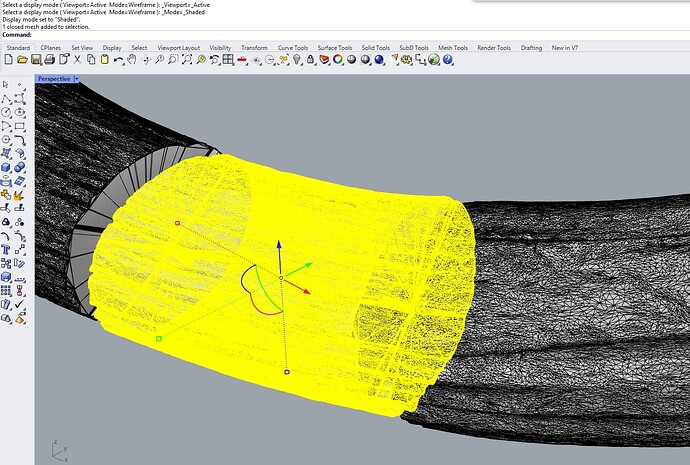Click the four viewports layout icon
The height and width of the screenshot is (465, 690).
[228, 59]
